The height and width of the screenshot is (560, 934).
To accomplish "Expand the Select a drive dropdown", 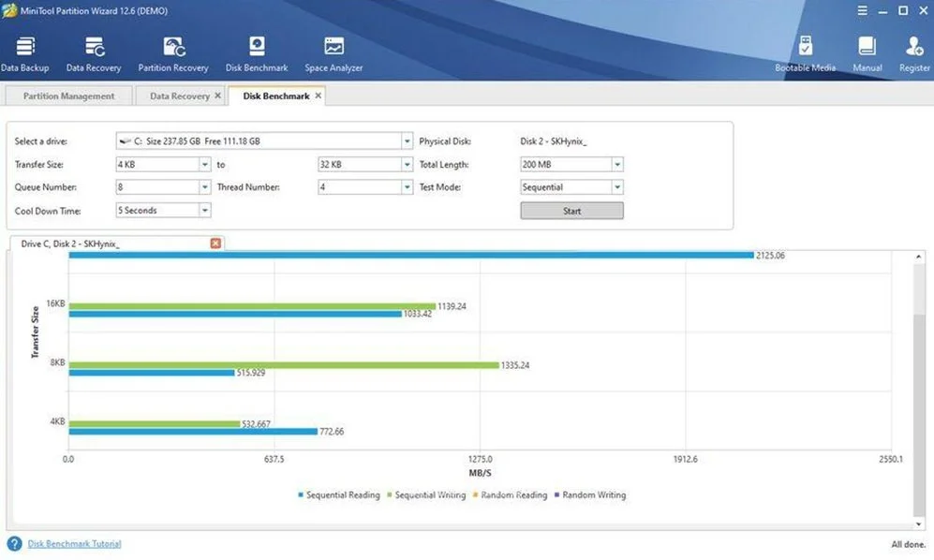I will (x=407, y=141).
